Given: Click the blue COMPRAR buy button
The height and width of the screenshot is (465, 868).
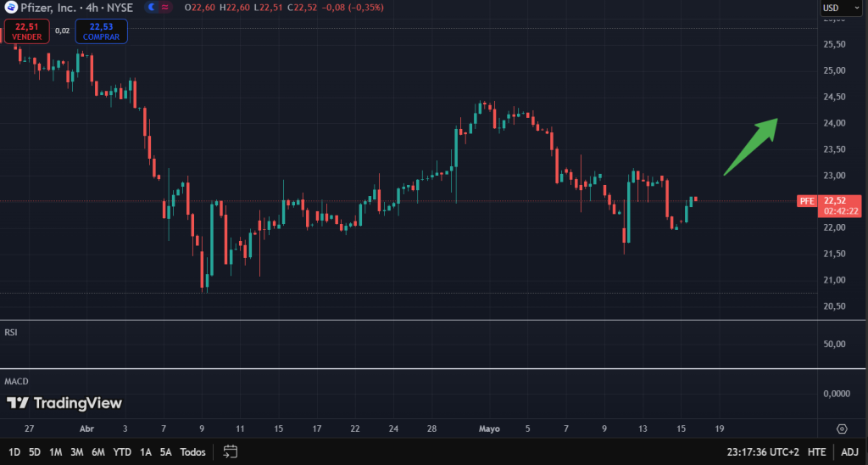Looking at the screenshot, I should 102,31.
